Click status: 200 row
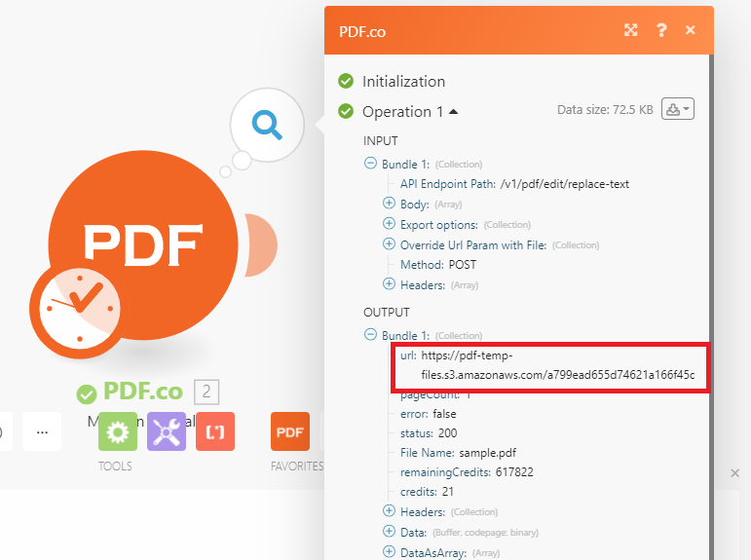751x560 pixels. pyautogui.click(x=429, y=433)
